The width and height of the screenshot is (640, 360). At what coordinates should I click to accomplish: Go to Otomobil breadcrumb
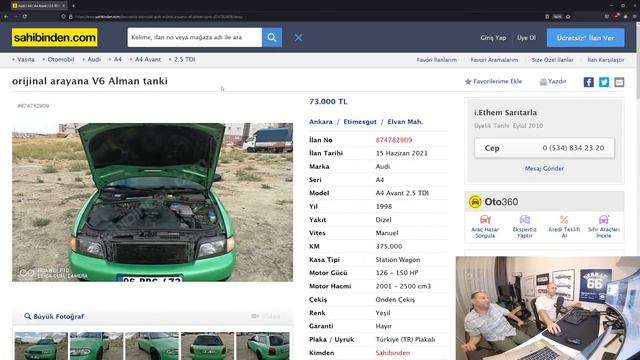[x=61, y=59]
